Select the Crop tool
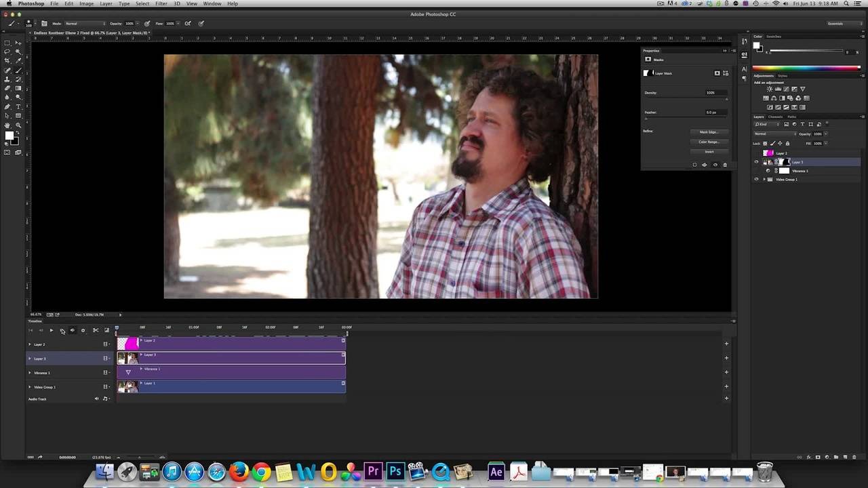This screenshot has height=488, width=868. 7,61
